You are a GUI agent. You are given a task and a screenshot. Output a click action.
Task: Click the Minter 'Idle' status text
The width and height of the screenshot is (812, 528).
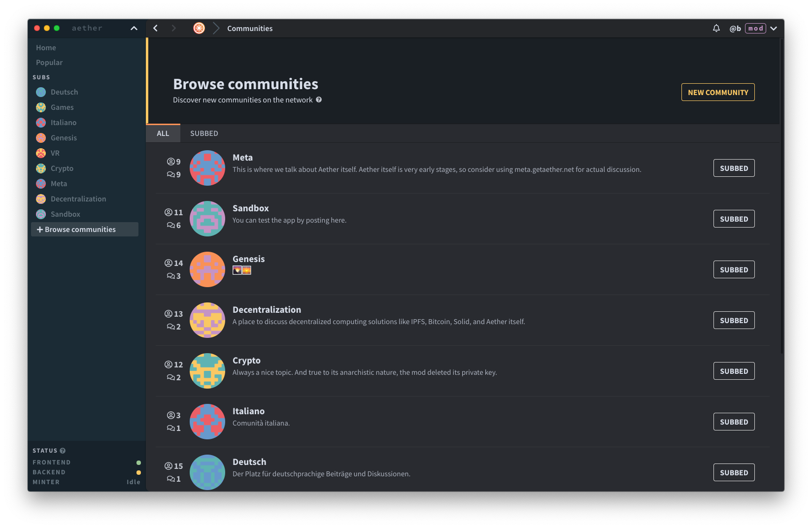coord(134,482)
